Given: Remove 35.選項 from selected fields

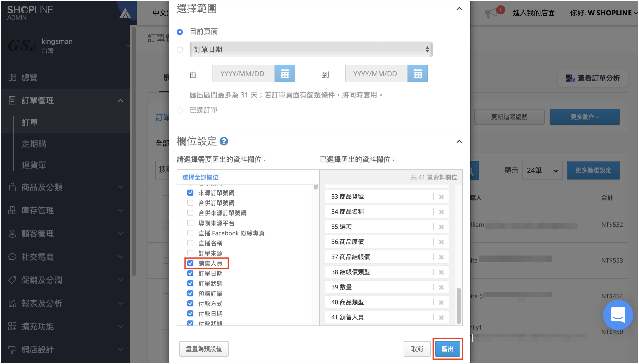Looking at the screenshot, I should coord(441,227).
